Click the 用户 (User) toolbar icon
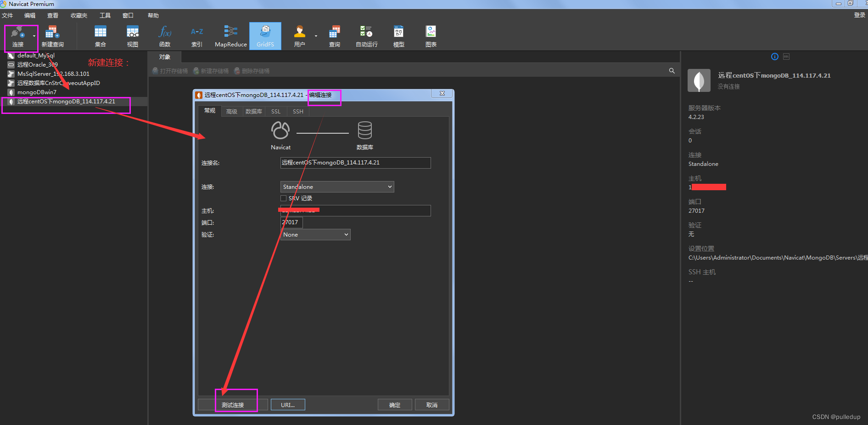The image size is (868, 425). tap(300, 36)
